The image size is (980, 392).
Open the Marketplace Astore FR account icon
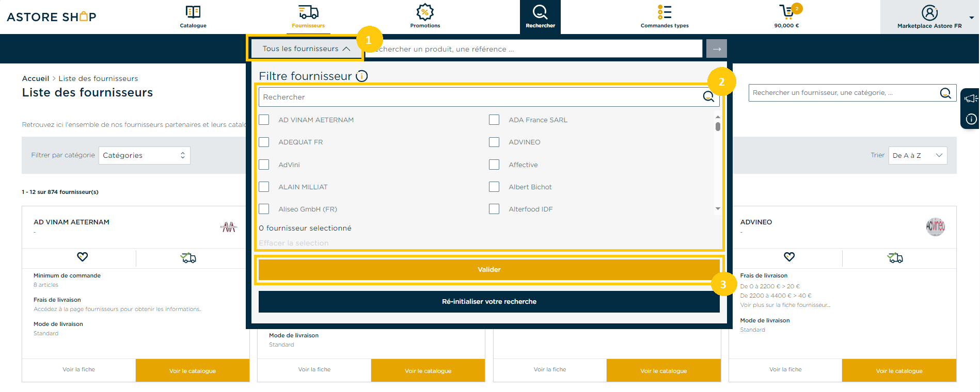[929, 12]
